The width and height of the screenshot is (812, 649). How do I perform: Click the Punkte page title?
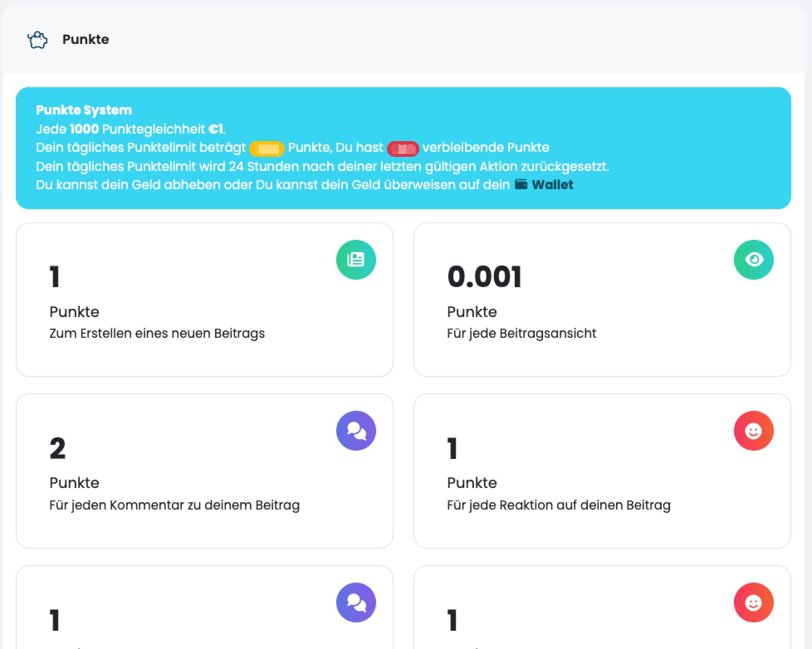[x=86, y=39]
